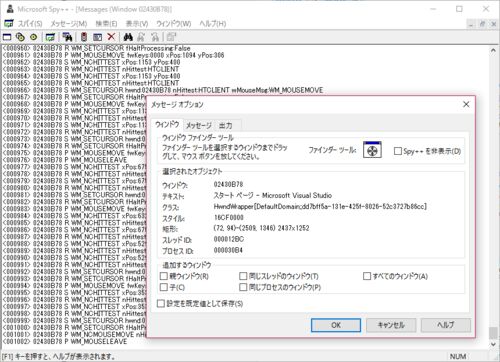Check 設定を既定値として保存(S) checkbox
The height and width of the screenshot is (362, 500).
161,303
